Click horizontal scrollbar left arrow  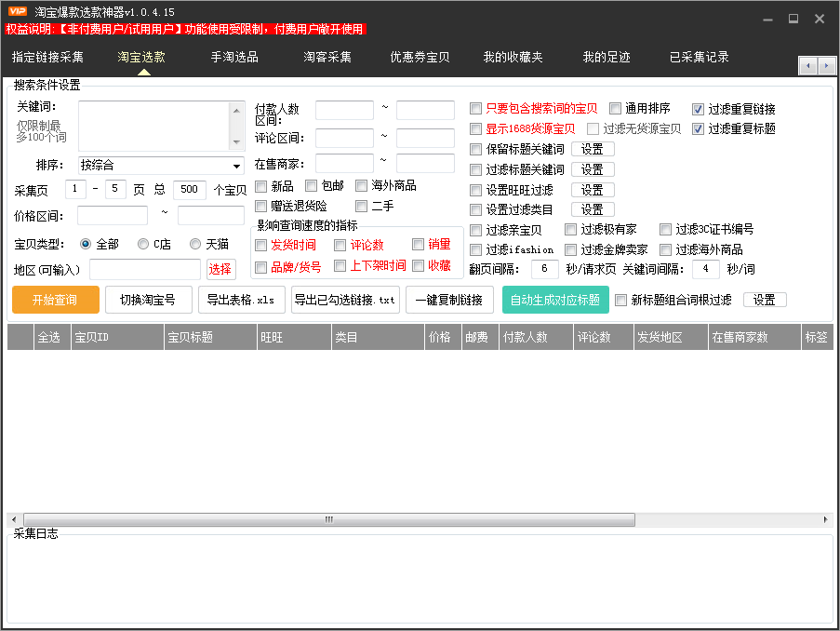[x=14, y=519]
